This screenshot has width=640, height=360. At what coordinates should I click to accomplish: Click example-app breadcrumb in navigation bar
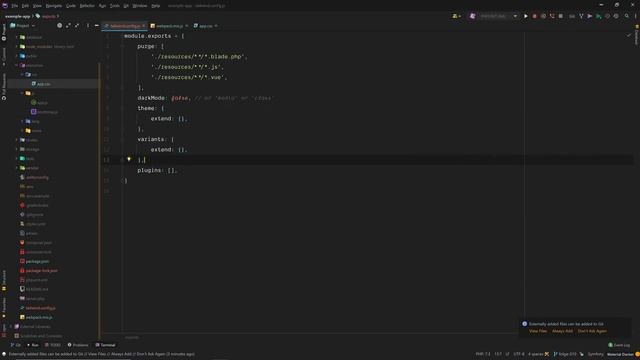pyautogui.click(x=18, y=16)
